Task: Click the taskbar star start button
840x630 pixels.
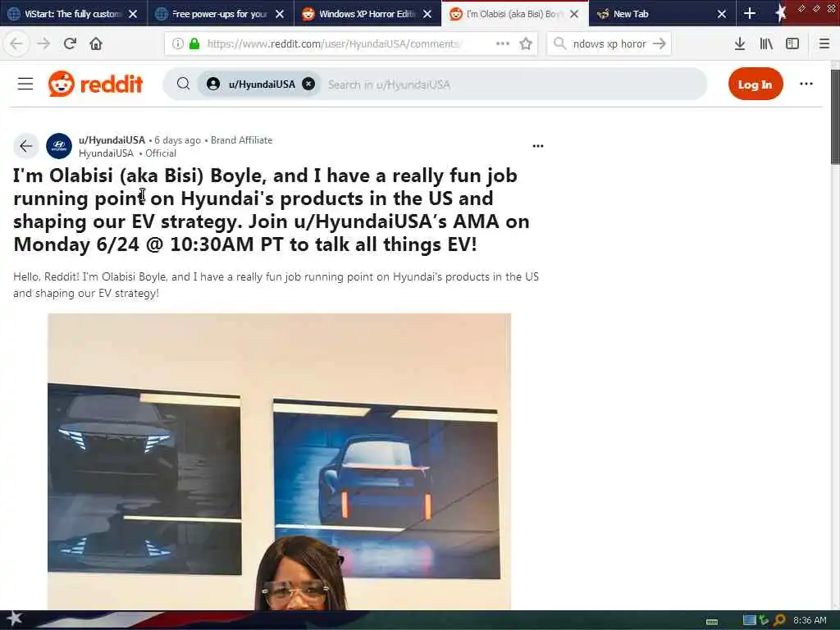Action: 15,619
